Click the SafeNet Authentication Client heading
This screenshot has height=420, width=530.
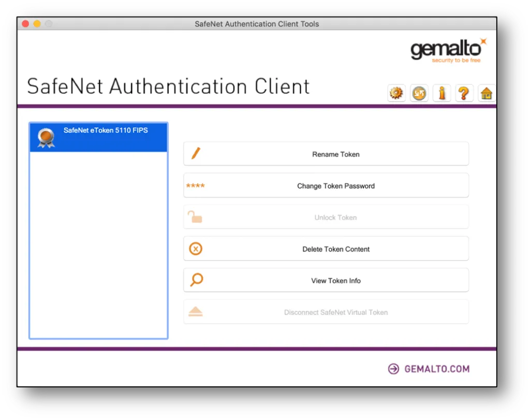[x=168, y=86]
